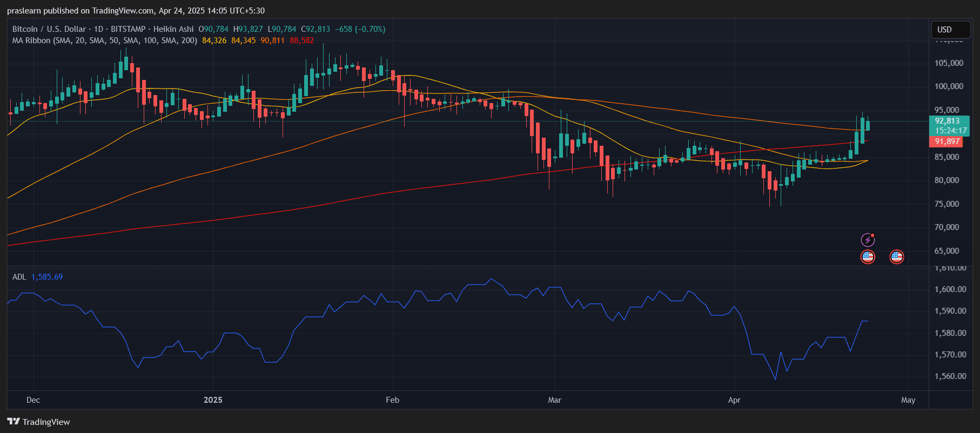This screenshot has height=433, width=980.
Task: Click the SMA 100 value 90,811
Action: coord(273,40)
